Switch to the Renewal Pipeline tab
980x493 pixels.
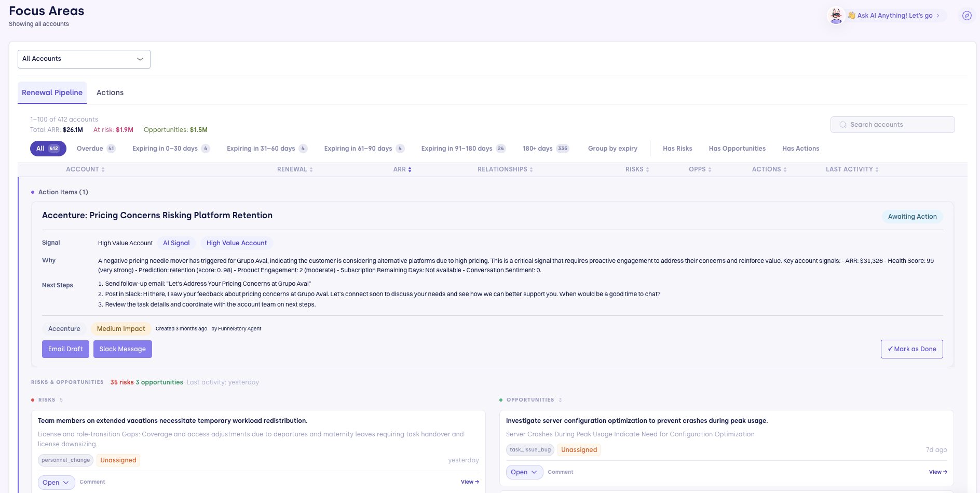52,92
